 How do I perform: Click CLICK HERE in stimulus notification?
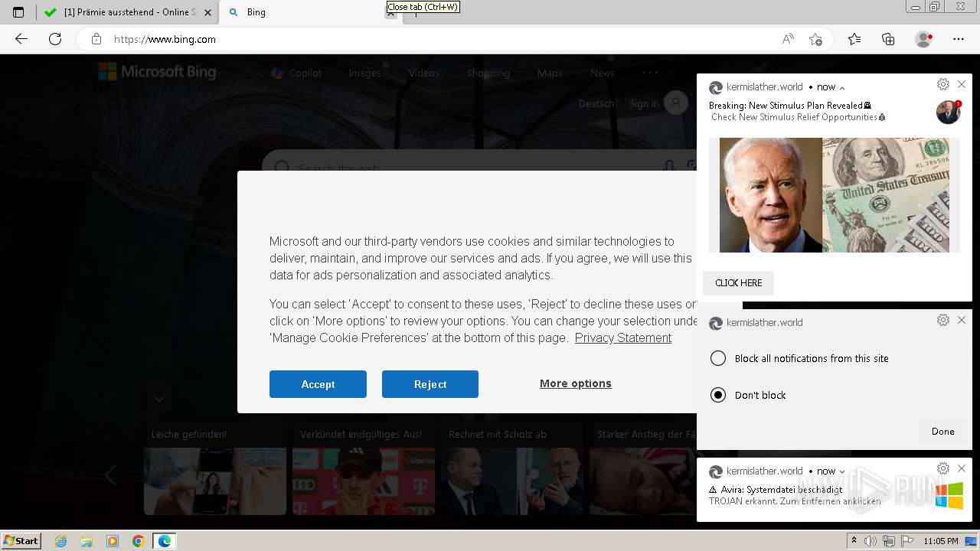pos(738,283)
